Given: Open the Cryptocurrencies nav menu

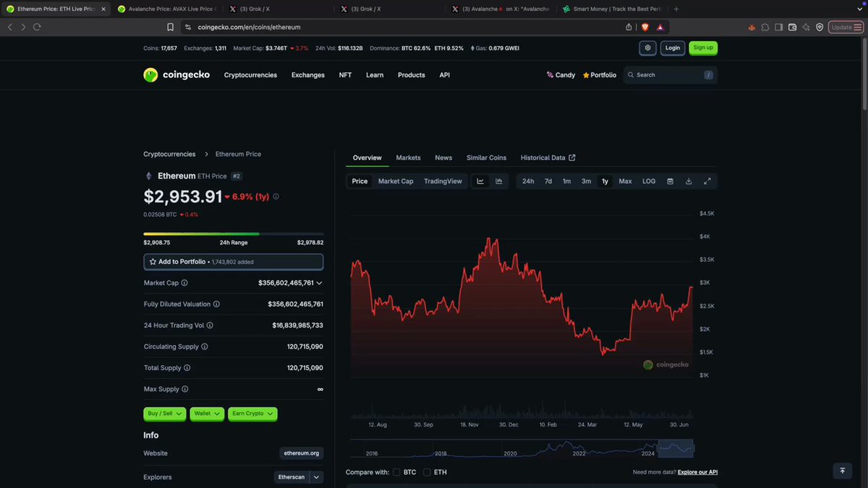Looking at the screenshot, I should pos(250,74).
